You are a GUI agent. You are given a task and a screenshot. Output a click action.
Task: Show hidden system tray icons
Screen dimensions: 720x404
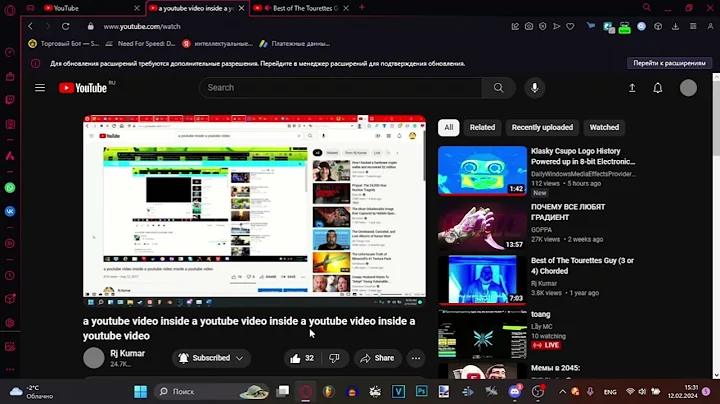(x=562, y=392)
